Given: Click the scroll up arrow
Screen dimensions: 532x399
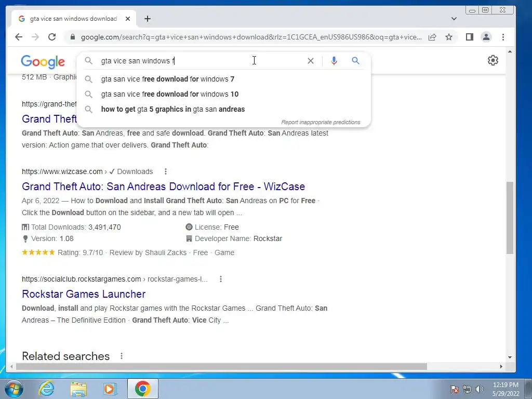Looking at the screenshot, I should (x=510, y=51).
